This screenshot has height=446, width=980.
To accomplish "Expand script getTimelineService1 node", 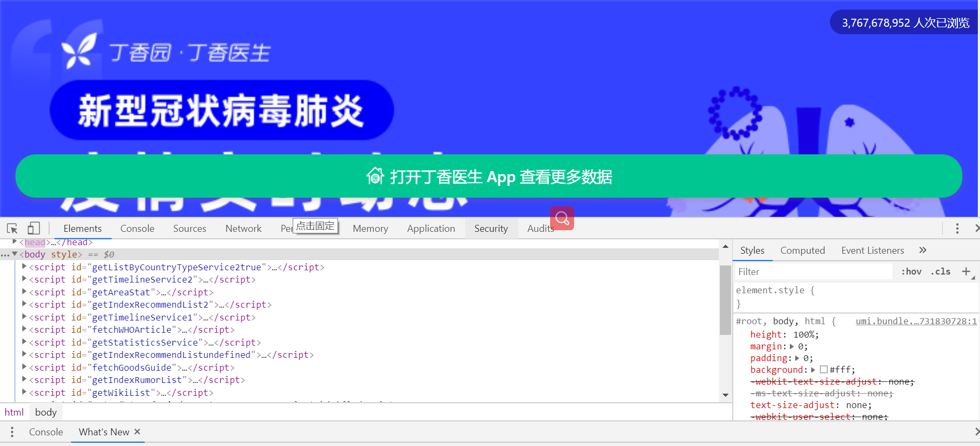I will click(x=24, y=317).
